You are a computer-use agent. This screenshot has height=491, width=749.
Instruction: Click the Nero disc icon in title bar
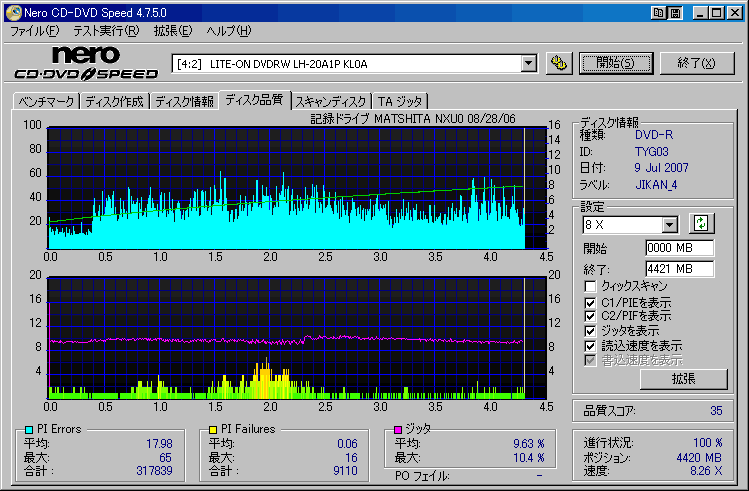(12, 13)
